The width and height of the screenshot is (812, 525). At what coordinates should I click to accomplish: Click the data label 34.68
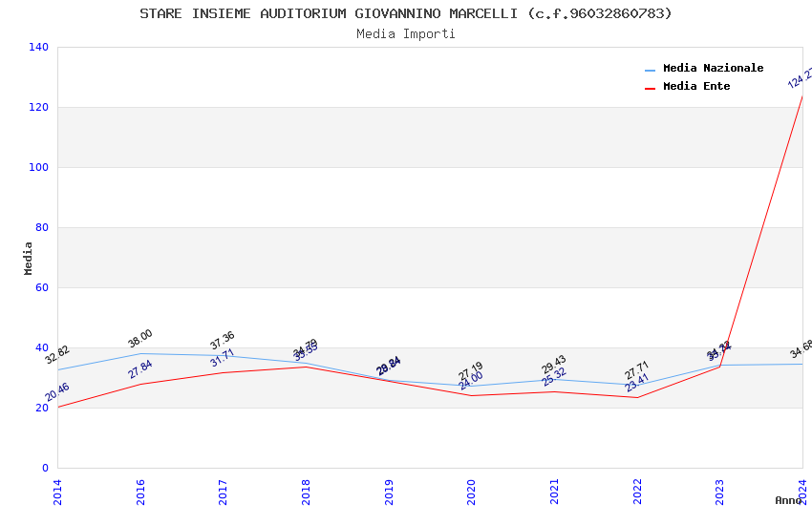coord(801,349)
